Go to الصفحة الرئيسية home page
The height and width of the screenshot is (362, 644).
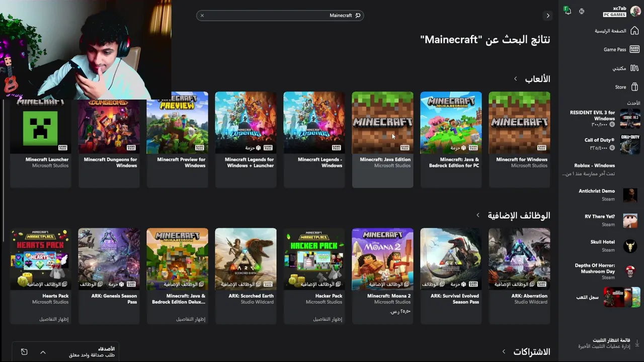pyautogui.click(x=616, y=31)
